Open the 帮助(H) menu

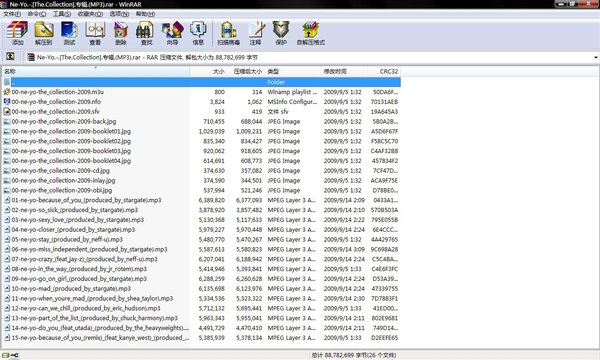[x=145, y=14]
